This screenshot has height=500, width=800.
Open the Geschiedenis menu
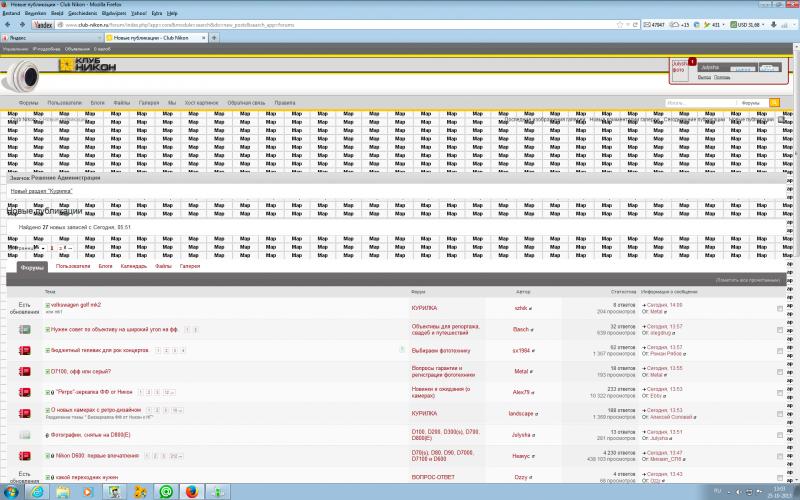pos(82,13)
